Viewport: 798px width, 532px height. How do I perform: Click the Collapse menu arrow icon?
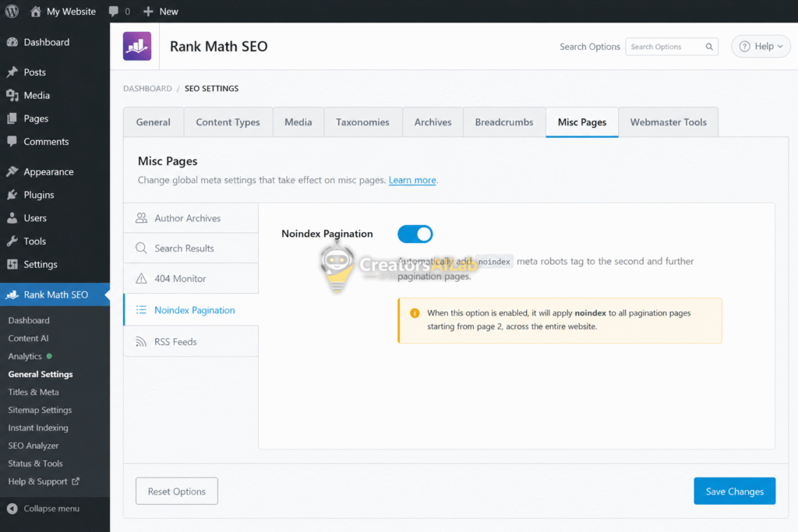point(12,509)
